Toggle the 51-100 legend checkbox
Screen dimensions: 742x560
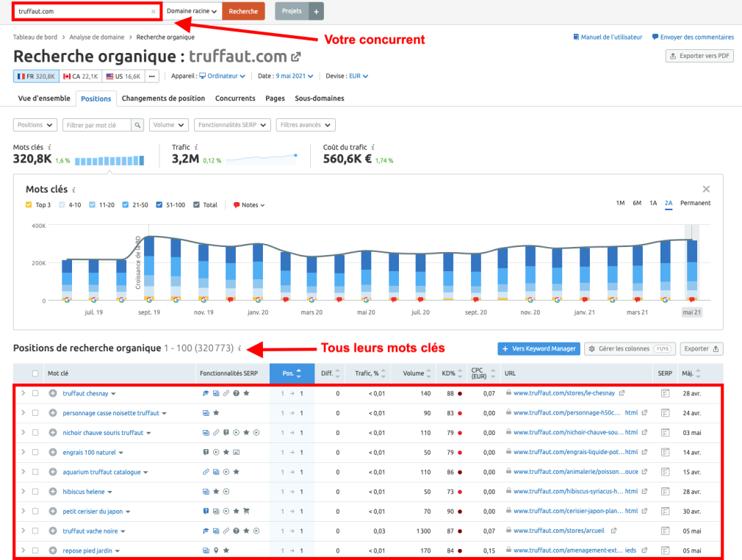[159, 205]
